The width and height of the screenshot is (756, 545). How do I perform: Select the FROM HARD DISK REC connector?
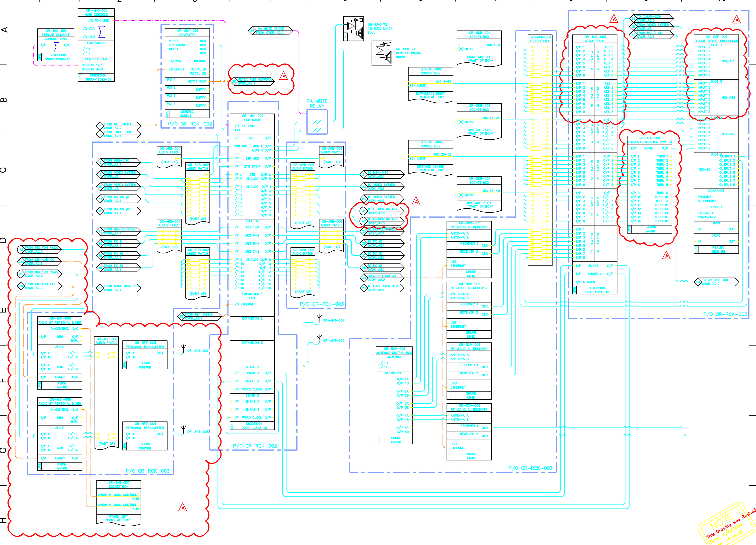[118, 288]
